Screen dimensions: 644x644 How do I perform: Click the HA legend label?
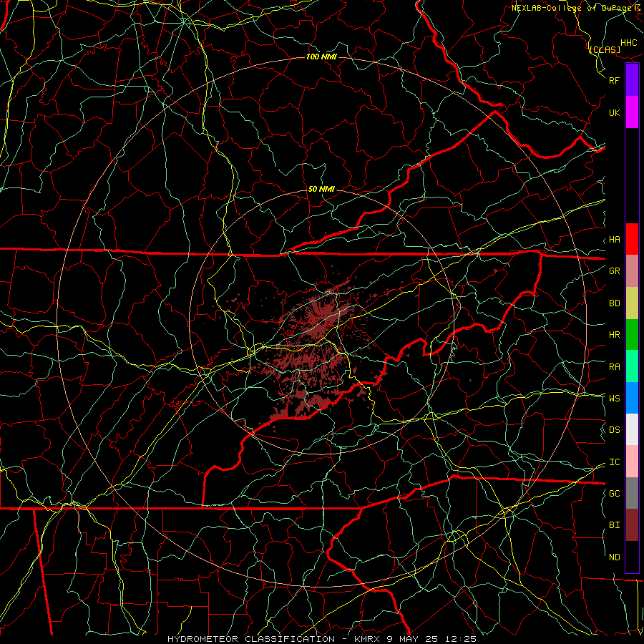pos(614,239)
